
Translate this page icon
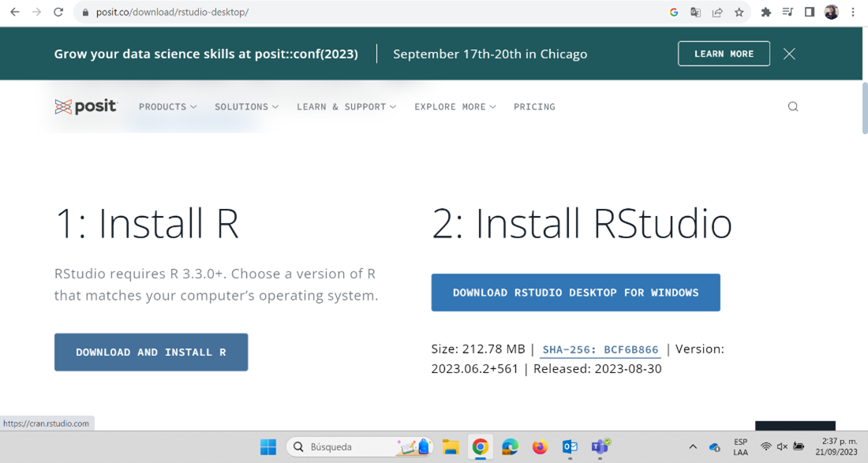tap(695, 12)
